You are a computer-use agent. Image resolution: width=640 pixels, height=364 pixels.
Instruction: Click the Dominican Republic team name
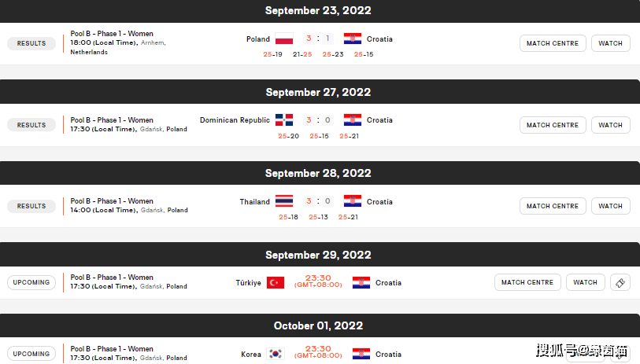[235, 119]
